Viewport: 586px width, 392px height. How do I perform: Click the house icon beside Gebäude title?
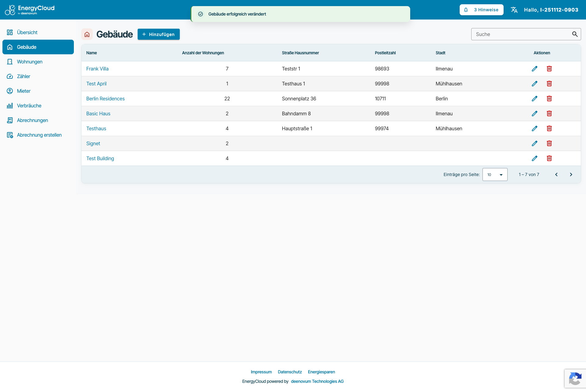[87, 34]
